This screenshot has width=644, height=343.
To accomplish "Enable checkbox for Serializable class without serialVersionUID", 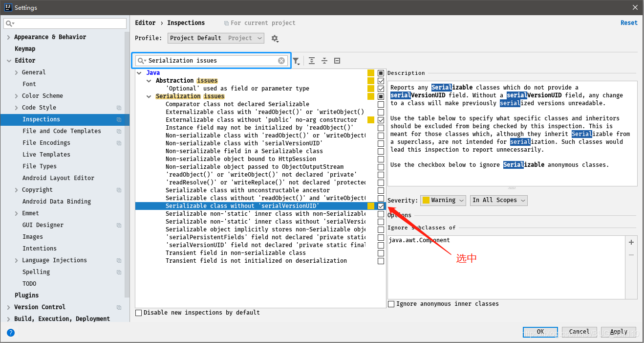I will (381, 206).
